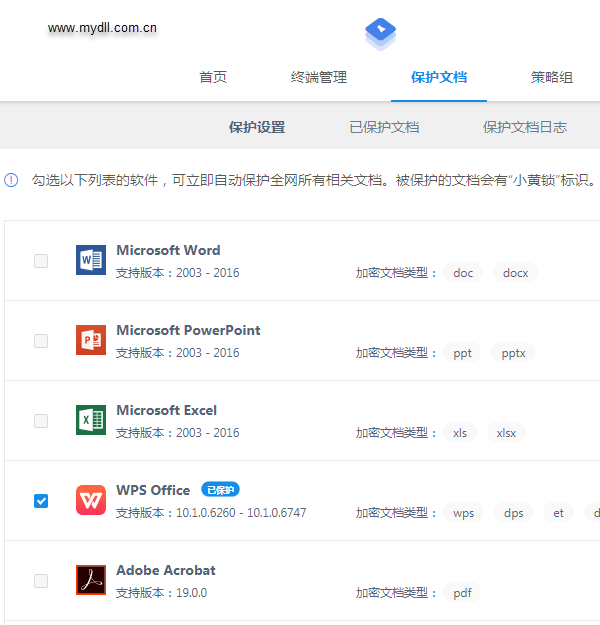This screenshot has width=600, height=625.
Task: Tick the Microsoft PowerPoint checkbox
Action: pyautogui.click(x=41, y=341)
